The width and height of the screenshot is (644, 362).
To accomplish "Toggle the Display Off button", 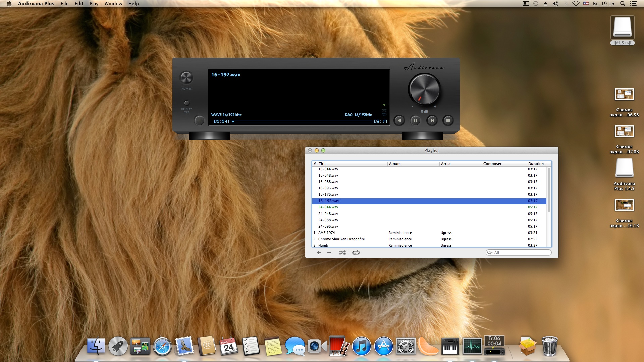I will click(x=186, y=103).
